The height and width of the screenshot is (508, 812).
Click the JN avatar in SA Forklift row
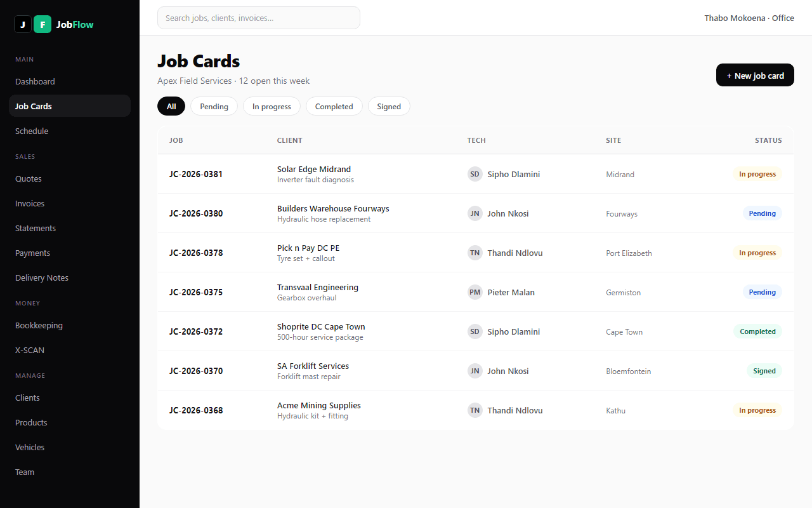[x=475, y=371]
